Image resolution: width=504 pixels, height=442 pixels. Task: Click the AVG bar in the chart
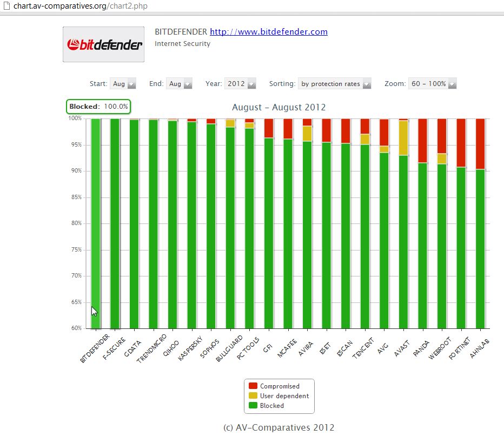click(384, 223)
